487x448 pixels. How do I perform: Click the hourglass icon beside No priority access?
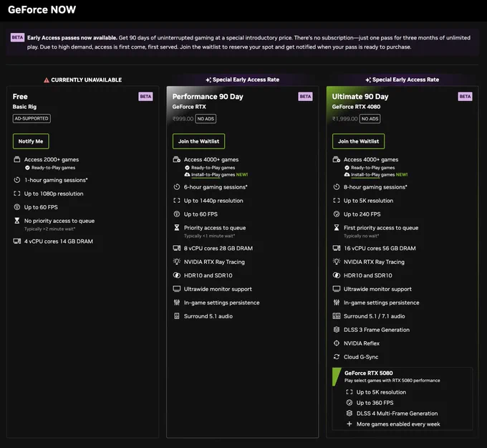tap(17, 221)
